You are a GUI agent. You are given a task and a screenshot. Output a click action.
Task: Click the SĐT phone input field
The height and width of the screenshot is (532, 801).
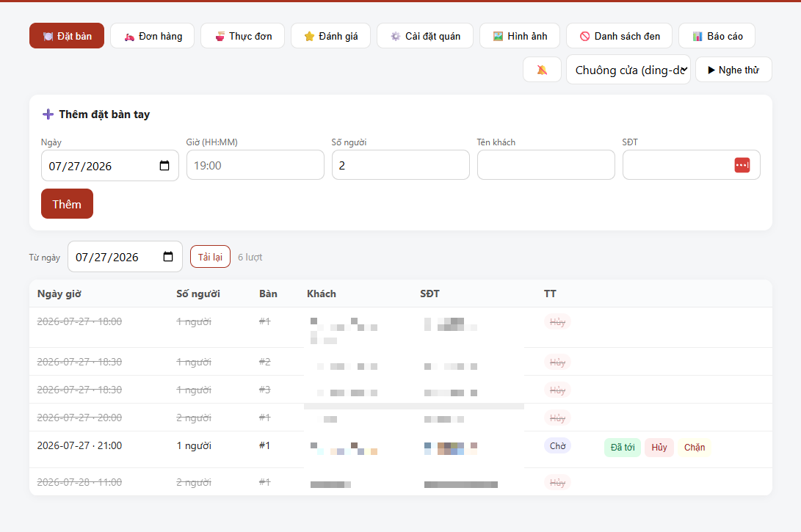click(x=691, y=165)
